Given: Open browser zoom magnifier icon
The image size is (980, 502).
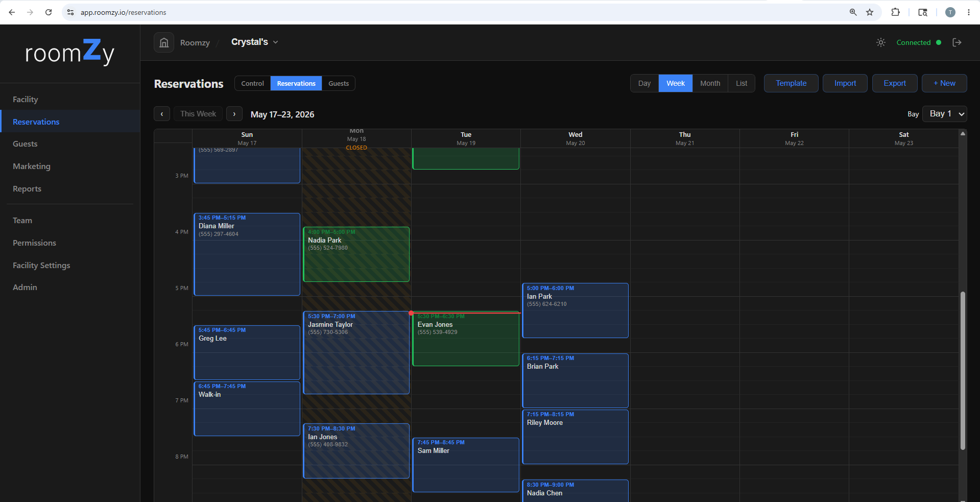Looking at the screenshot, I should point(853,12).
